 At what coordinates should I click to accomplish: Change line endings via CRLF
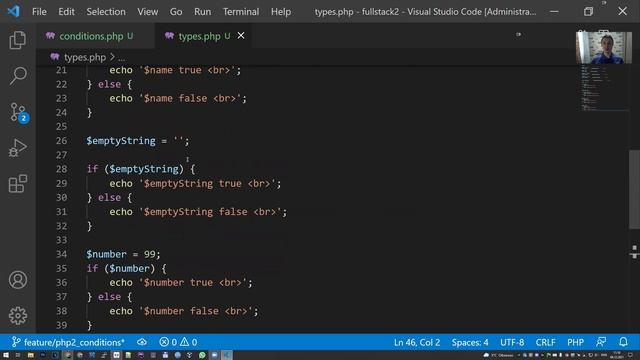pos(545,342)
